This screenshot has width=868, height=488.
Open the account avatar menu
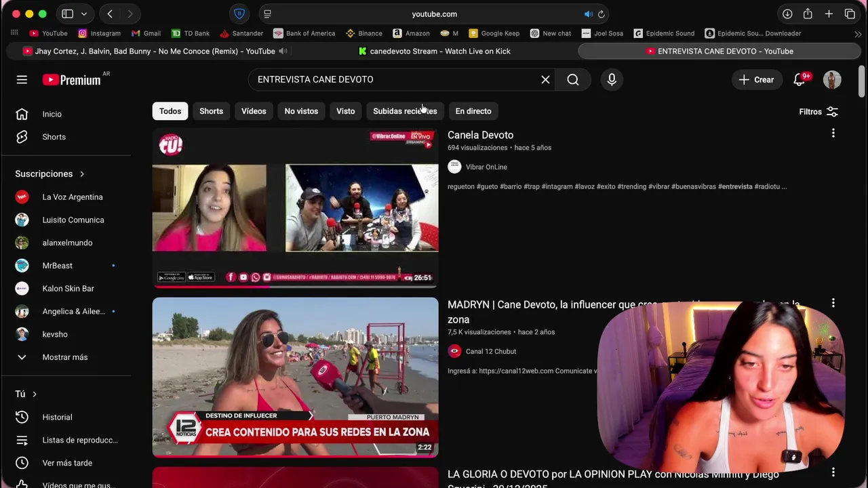point(832,80)
